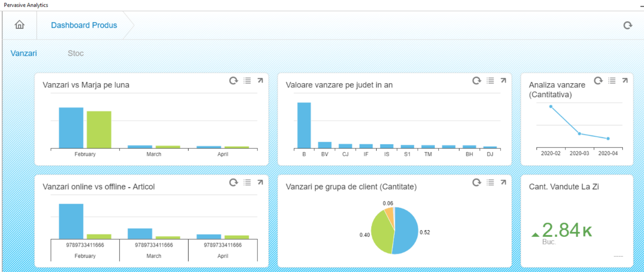Open list view for Valoare vanzare pe judet
Screen dimensions: 644x272
click(x=490, y=80)
